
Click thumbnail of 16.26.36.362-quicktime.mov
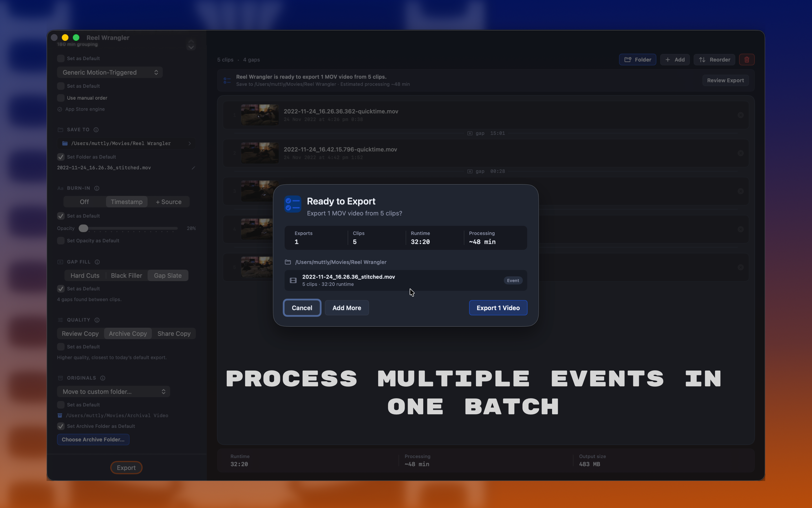click(x=260, y=115)
